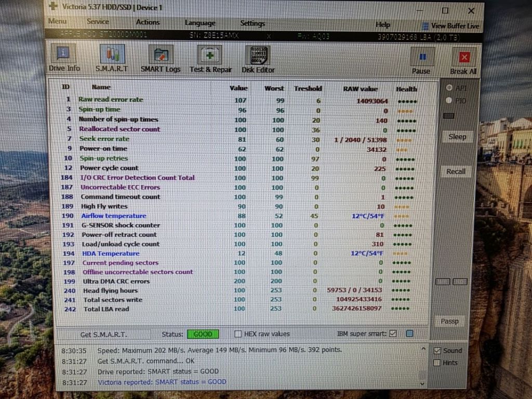The width and height of the screenshot is (532, 399).
Task: Open the Drive Info panel
Action: click(x=64, y=58)
